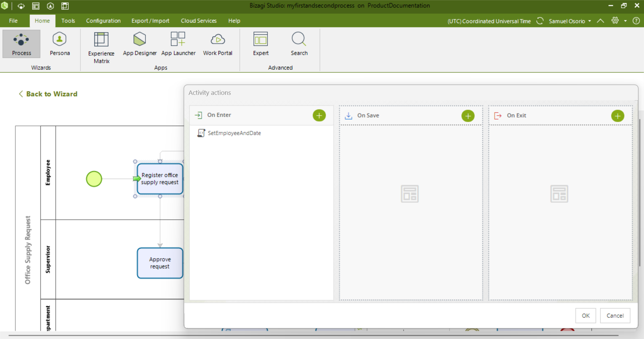The height and width of the screenshot is (339, 644).
Task: Click the green start event circle
Action: [94, 179]
